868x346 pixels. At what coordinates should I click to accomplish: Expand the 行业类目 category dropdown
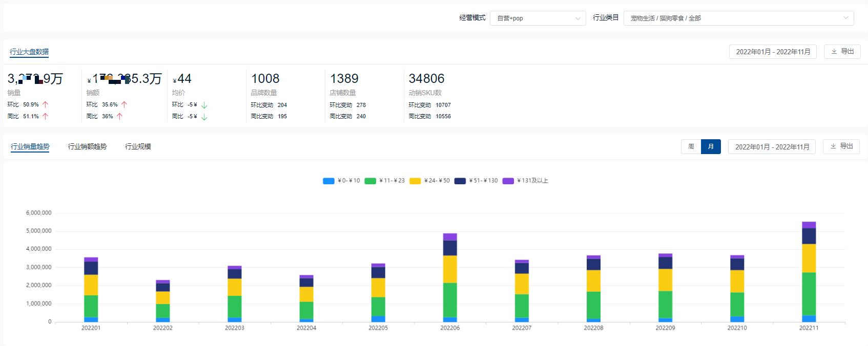point(738,18)
